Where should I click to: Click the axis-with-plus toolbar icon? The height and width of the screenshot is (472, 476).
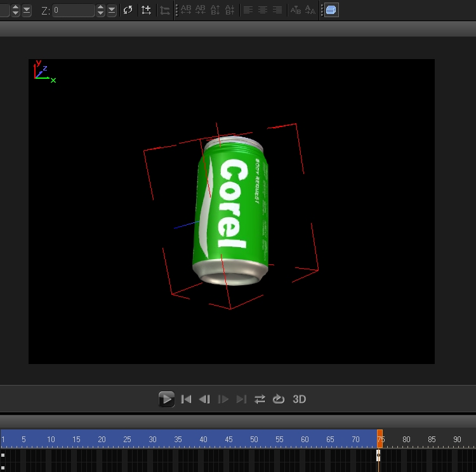[146, 10]
